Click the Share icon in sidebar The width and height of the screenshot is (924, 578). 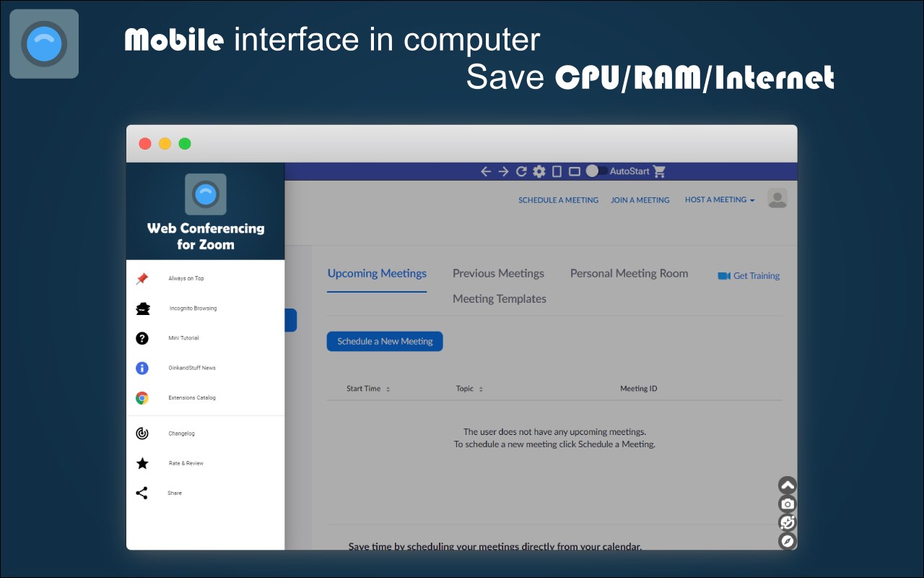coord(141,493)
